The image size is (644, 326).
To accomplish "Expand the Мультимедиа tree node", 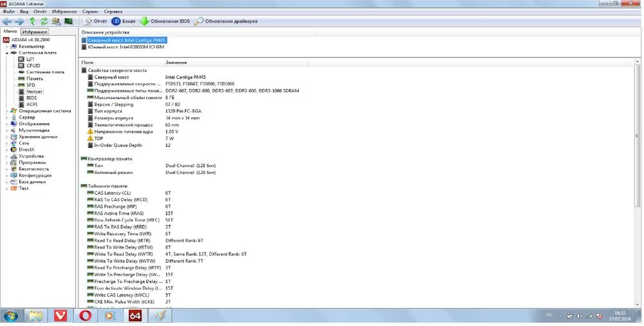I will click(x=6, y=130).
